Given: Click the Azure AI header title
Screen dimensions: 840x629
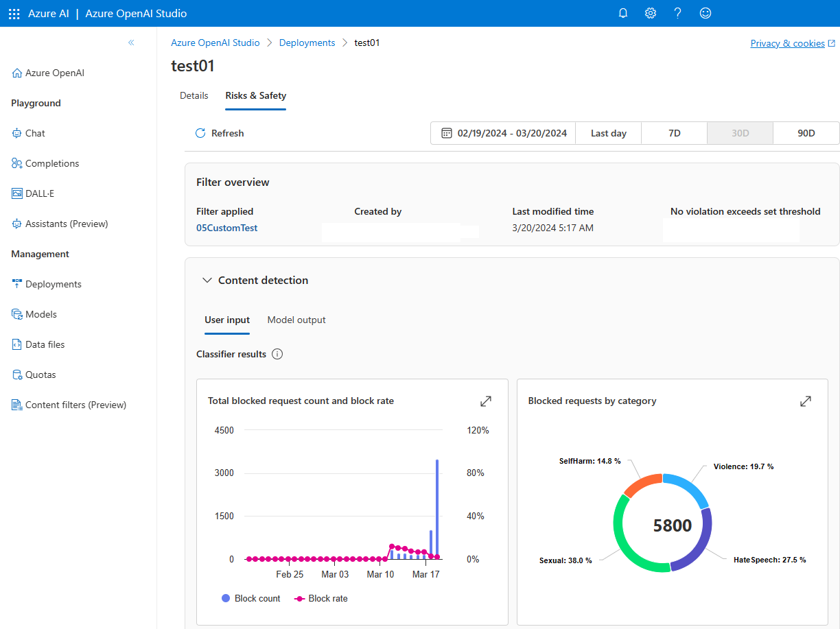Looking at the screenshot, I should point(49,14).
